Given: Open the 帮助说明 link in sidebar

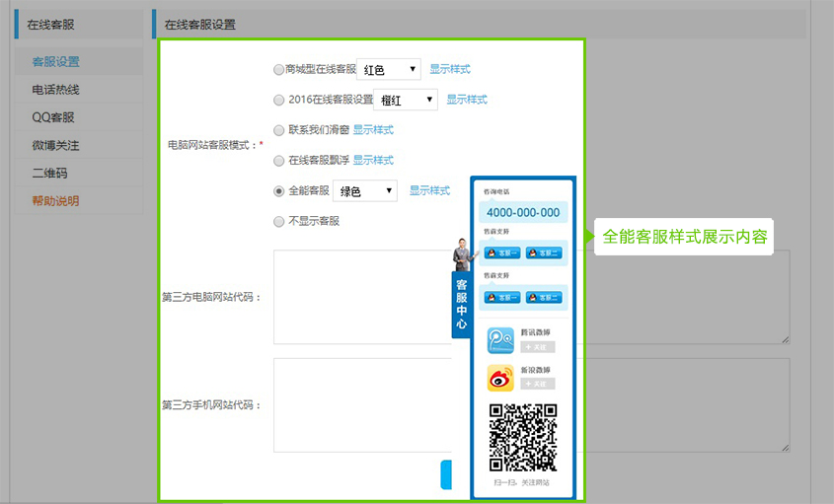Looking at the screenshot, I should tap(55, 201).
